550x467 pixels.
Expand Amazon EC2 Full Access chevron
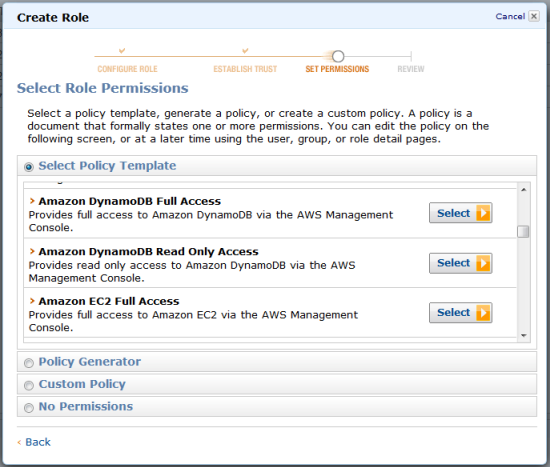pos(32,301)
